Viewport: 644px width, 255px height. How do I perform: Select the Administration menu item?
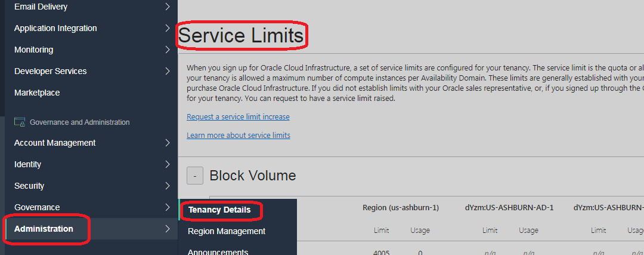point(44,229)
